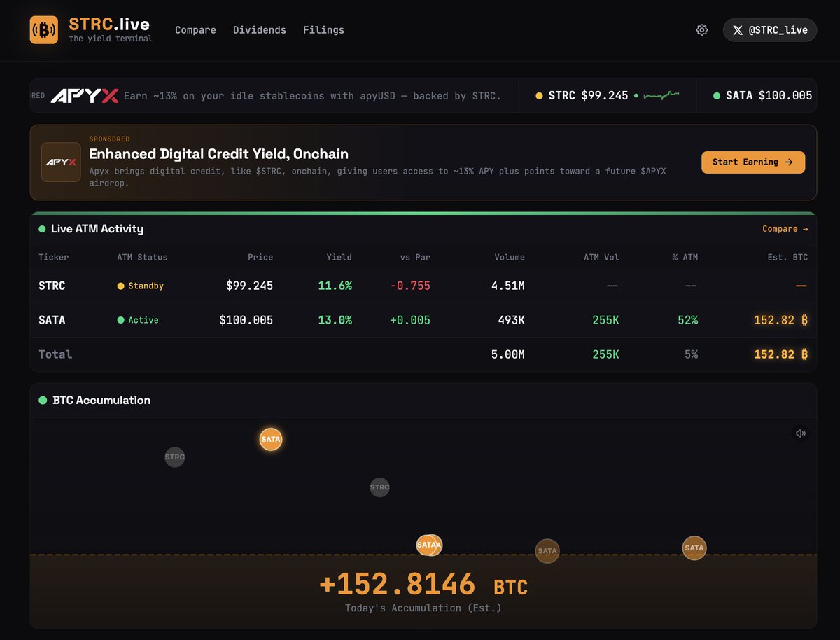Image resolution: width=840 pixels, height=640 pixels.
Task: Click the Total row 5.00M volume
Action: 508,354
